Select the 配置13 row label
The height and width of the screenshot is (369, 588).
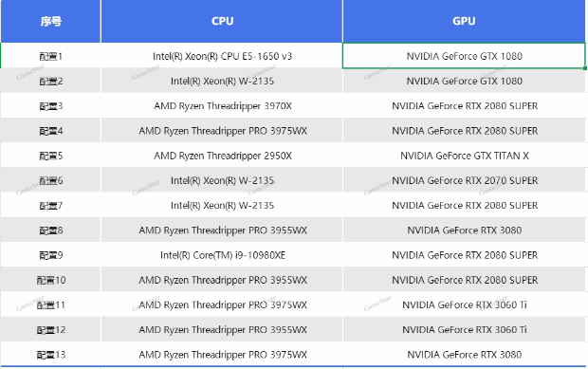tap(50, 355)
